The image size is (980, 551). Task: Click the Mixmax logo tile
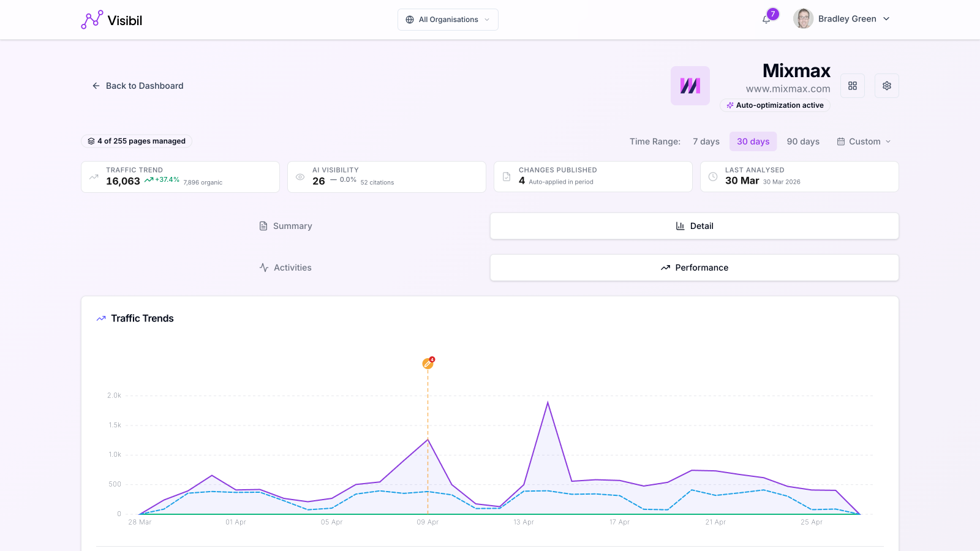point(690,86)
